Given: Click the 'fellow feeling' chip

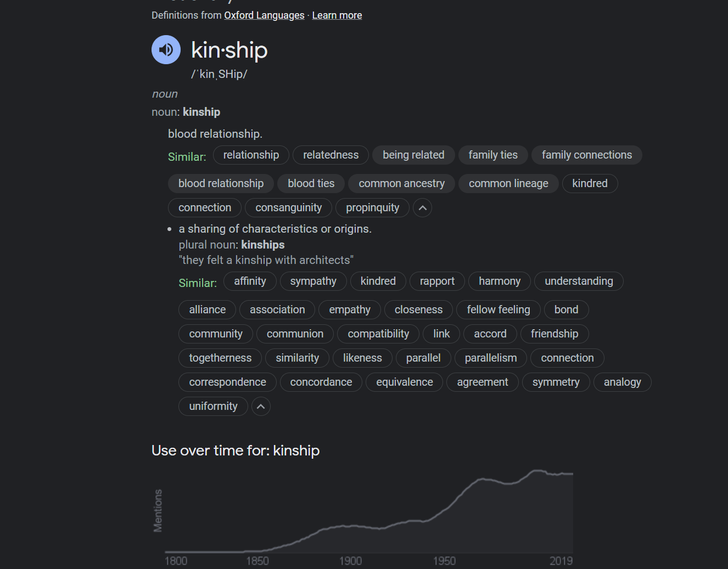Looking at the screenshot, I should click(499, 310).
